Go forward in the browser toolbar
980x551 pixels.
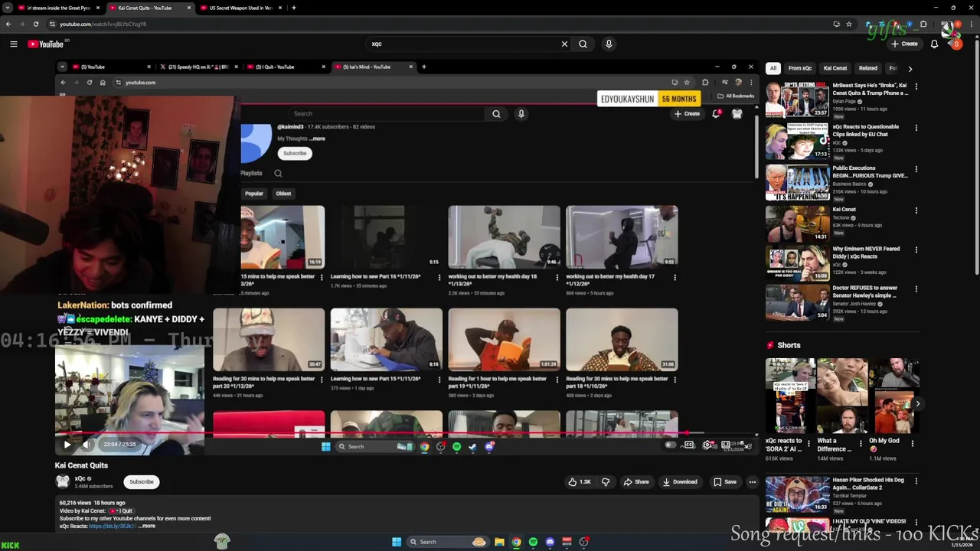pyautogui.click(x=21, y=24)
